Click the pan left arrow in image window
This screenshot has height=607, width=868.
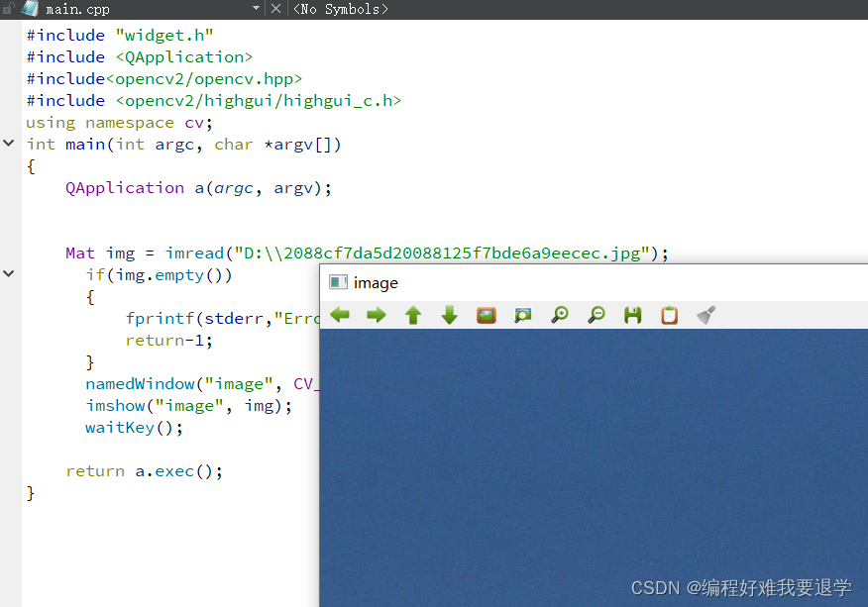[x=340, y=316]
